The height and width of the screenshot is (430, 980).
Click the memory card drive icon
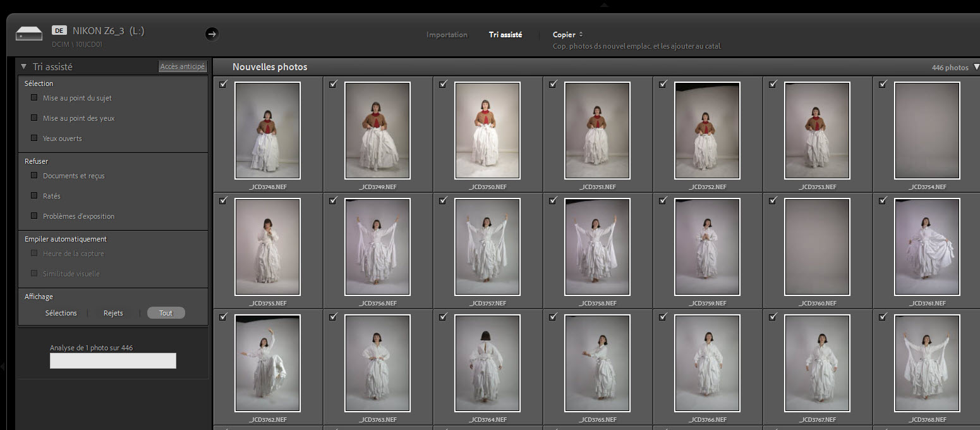tap(29, 34)
